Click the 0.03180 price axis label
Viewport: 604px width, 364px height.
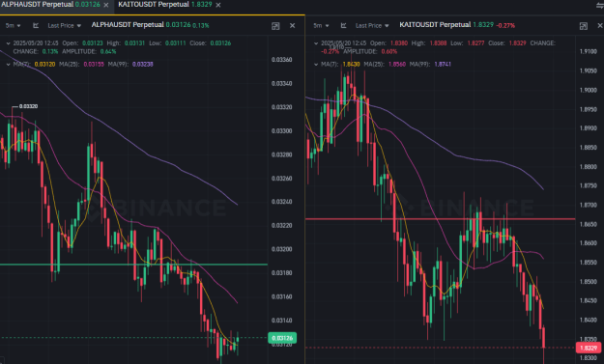(281, 273)
